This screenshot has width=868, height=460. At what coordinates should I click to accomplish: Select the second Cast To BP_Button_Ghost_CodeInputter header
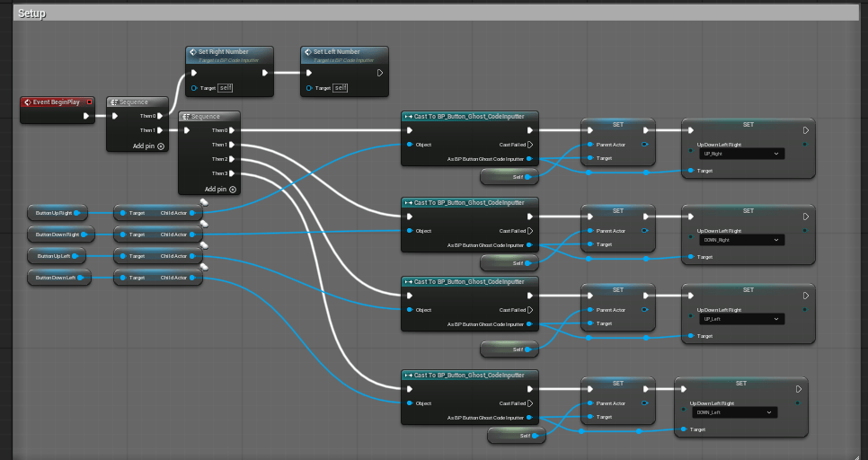[x=469, y=203]
